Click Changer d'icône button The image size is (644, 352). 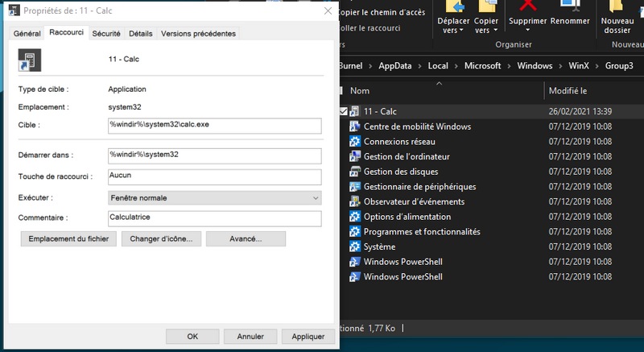click(x=162, y=238)
